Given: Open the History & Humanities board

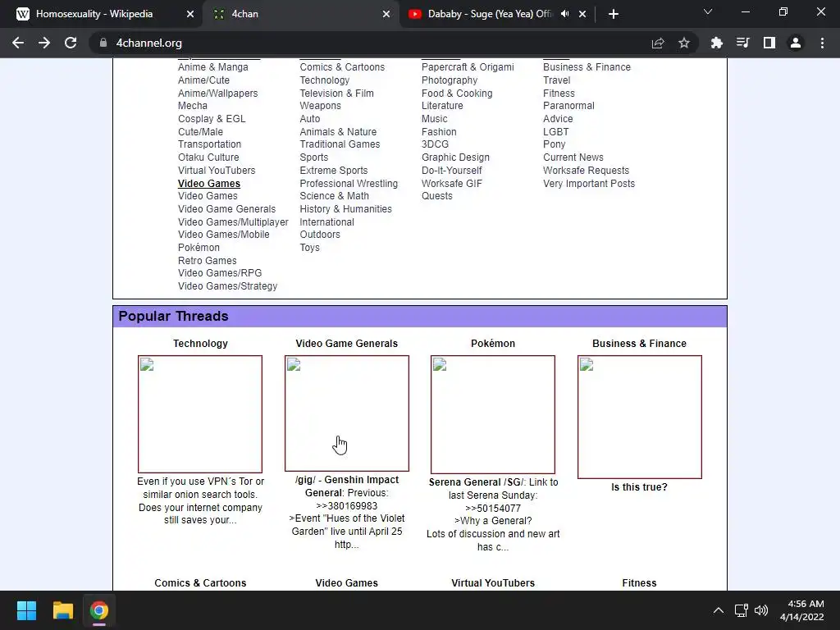Looking at the screenshot, I should 345,209.
